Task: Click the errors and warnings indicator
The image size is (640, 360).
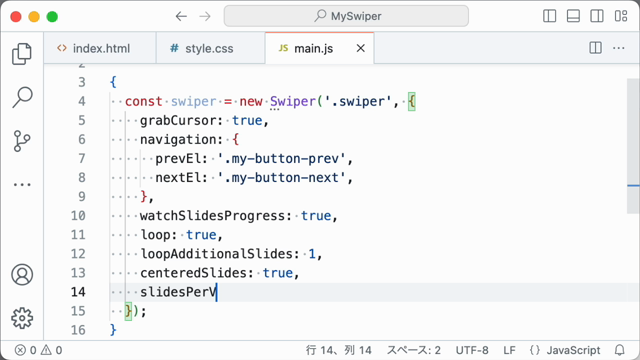Action: (38, 350)
